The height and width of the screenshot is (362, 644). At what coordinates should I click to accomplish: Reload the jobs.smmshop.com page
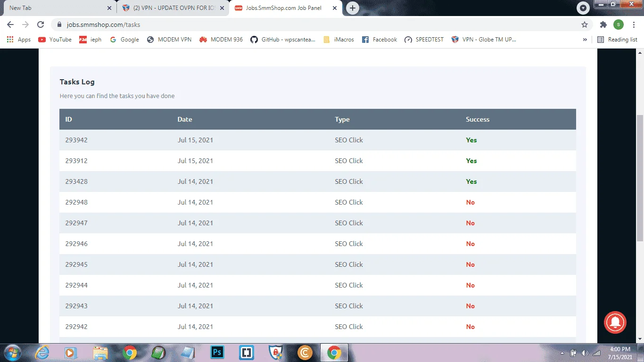(41, 25)
